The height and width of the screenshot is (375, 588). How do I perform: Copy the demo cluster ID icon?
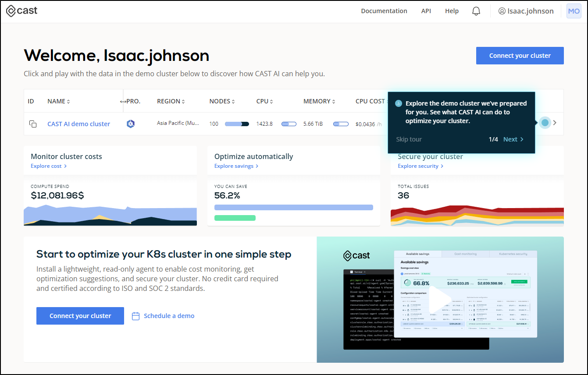(x=33, y=124)
